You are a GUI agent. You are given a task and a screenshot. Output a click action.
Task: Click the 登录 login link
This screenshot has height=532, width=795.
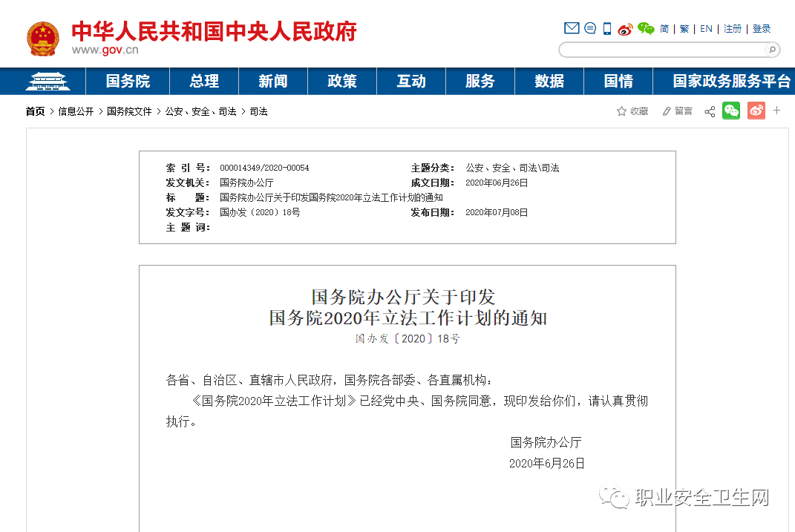coord(762,28)
